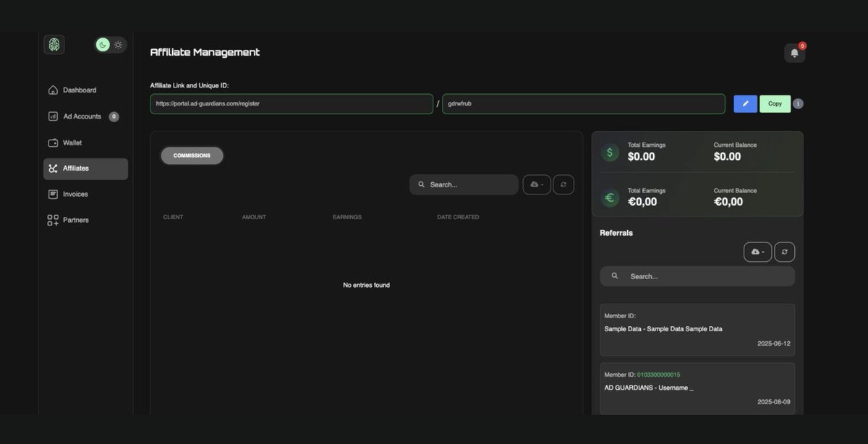Click the Ad Accounts count badge
Image resolution: width=868 pixels, height=444 pixels.
pos(114,116)
